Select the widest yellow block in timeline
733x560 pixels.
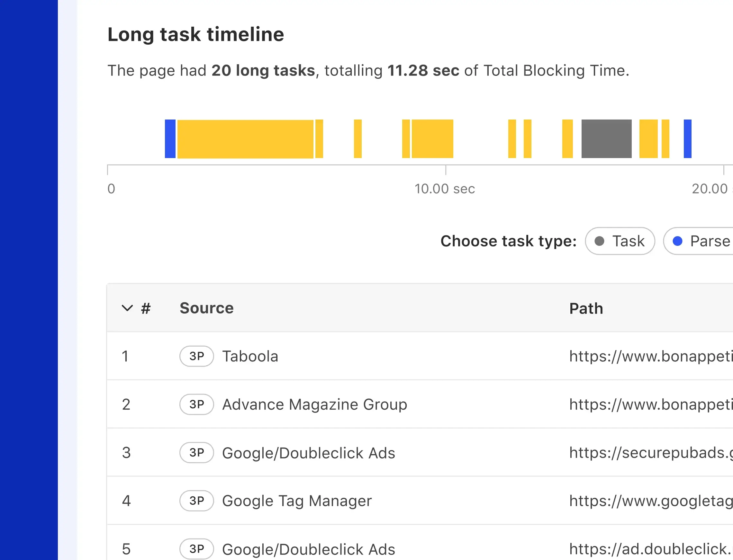(245, 139)
